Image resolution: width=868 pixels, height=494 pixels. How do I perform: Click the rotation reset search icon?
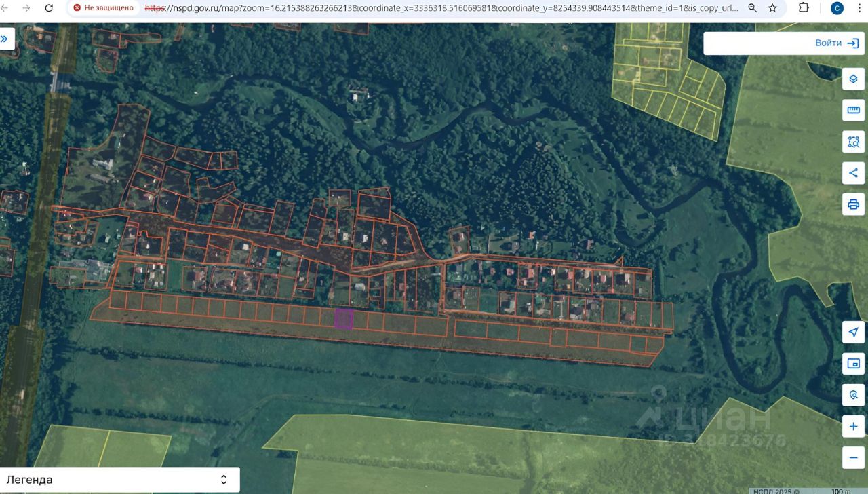pos(853,395)
